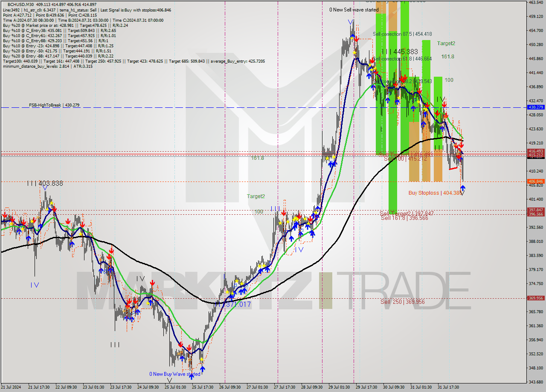Click the 441.440 price axis value
Screen dimensions: 546x392
(536, 73)
